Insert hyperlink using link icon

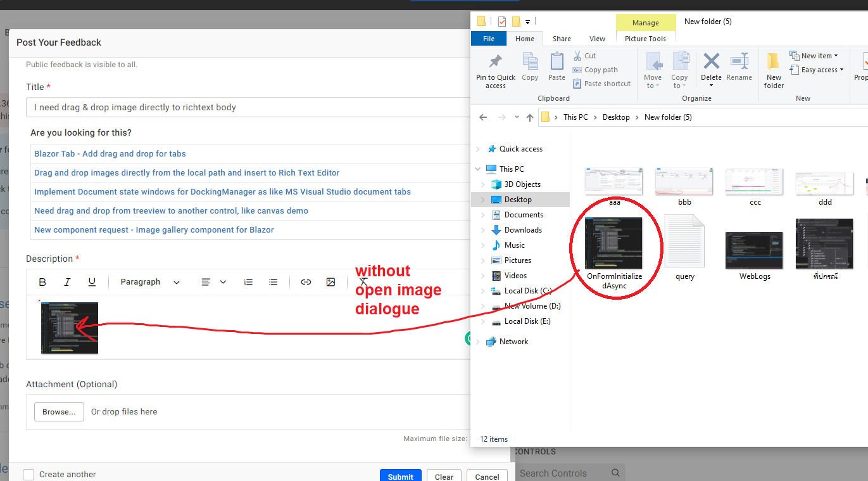tap(306, 282)
